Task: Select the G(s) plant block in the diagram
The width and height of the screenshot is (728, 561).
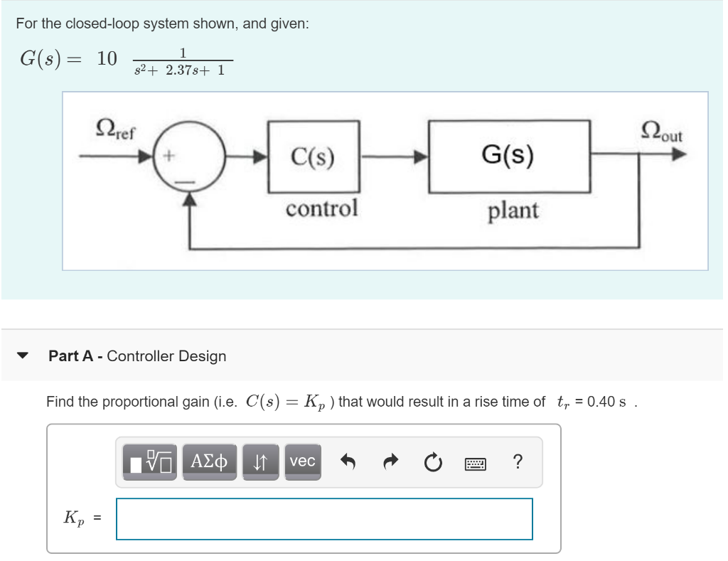Action: point(510,155)
